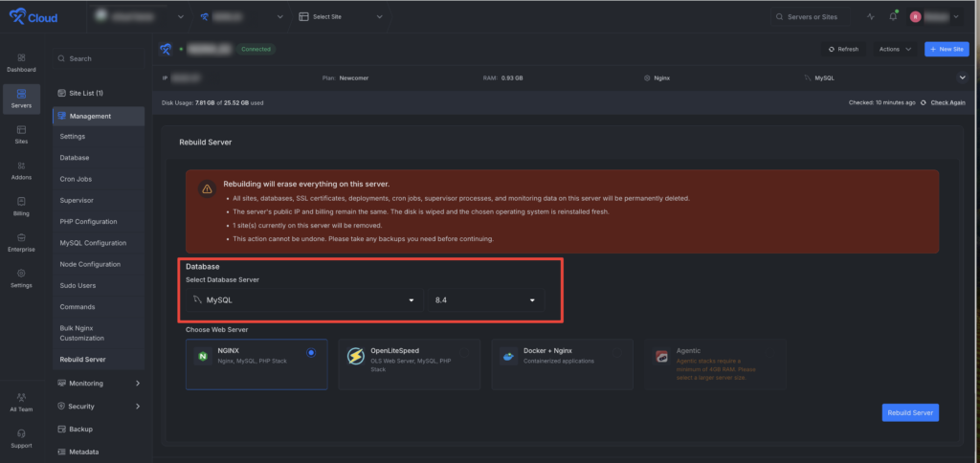Select the OpenLiteSpeed radio option
980x463 pixels.
click(x=464, y=353)
